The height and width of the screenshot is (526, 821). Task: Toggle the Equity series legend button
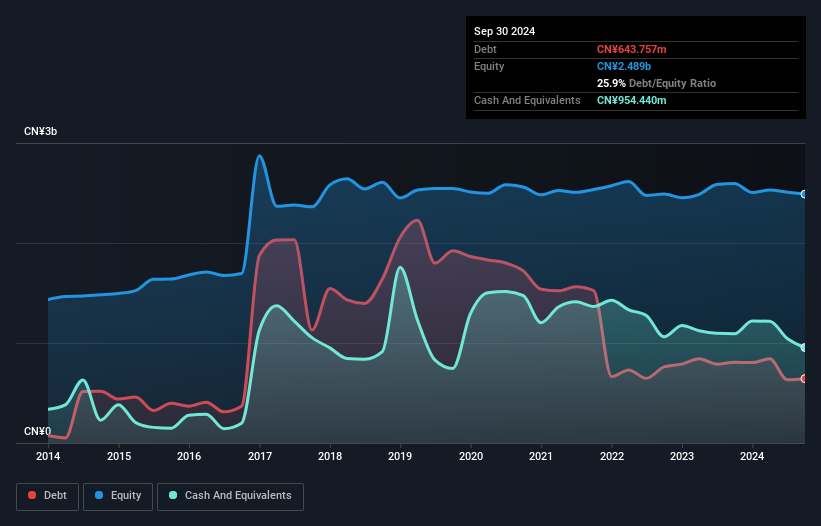tap(118, 496)
